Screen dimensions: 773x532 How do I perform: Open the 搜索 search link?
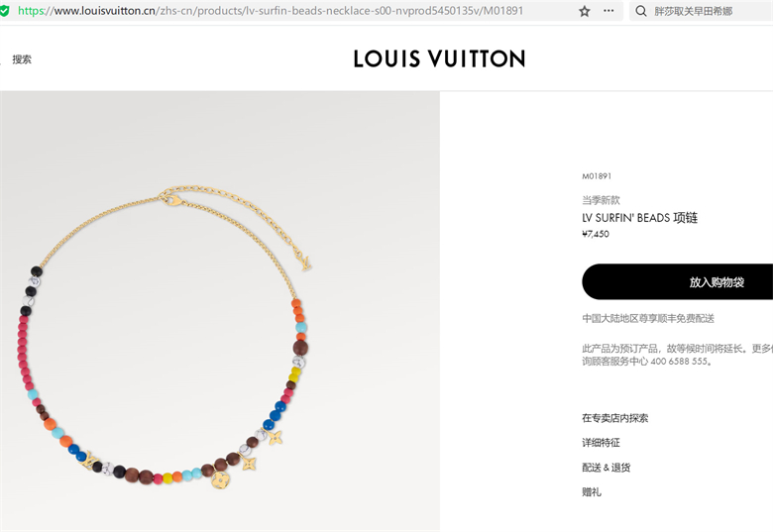click(22, 59)
